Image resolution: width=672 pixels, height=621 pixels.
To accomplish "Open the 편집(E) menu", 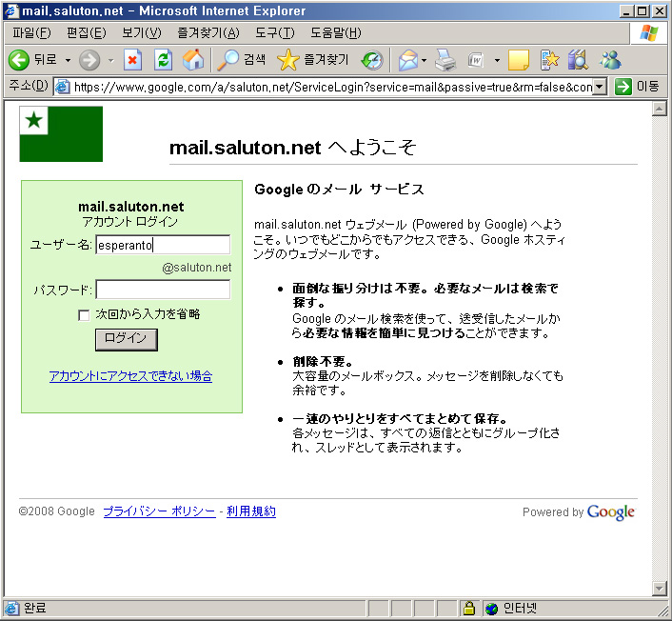I will tap(87, 33).
